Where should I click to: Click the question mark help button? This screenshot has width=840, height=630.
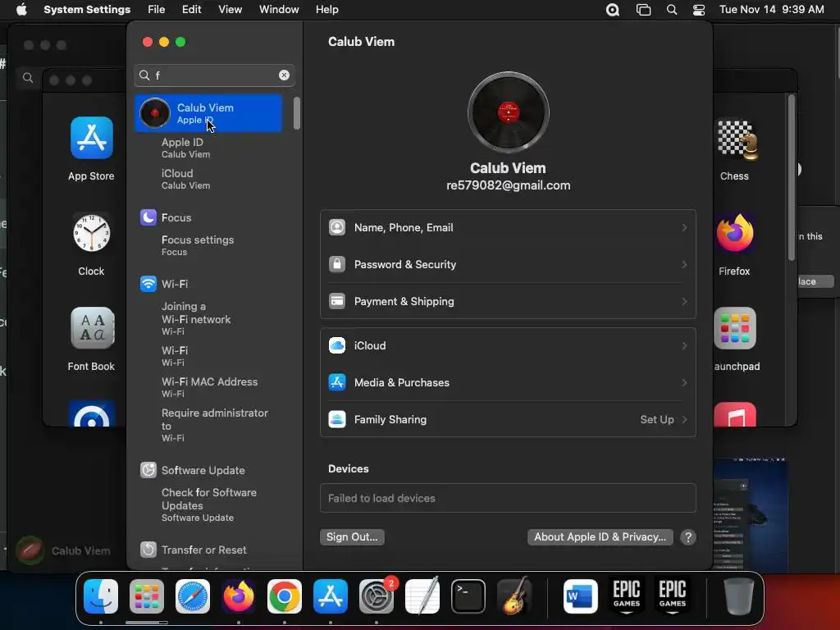(688, 536)
